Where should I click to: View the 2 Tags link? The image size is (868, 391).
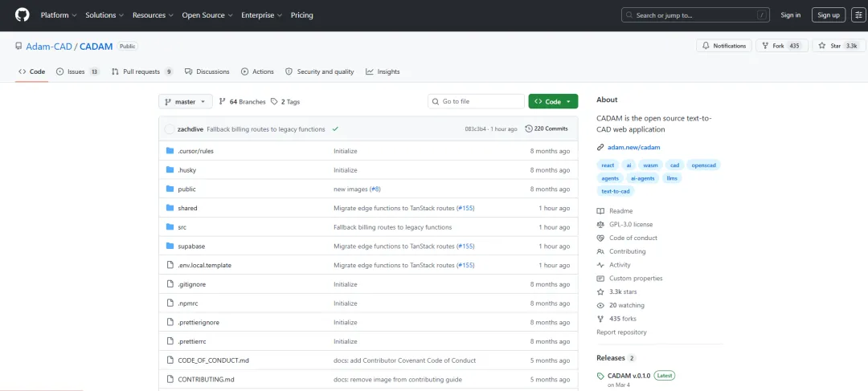[x=285, y=102]
